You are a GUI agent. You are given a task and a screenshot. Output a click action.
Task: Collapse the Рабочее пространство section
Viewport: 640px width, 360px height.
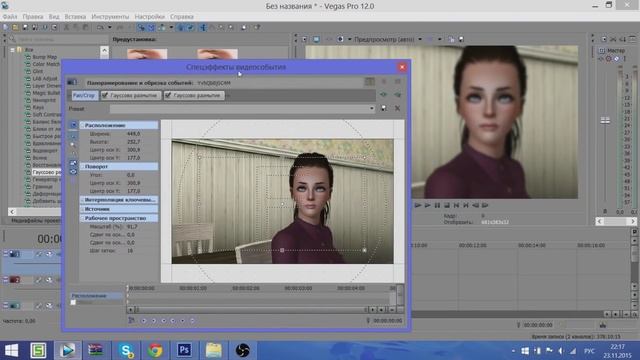click(x=82, y=218)
